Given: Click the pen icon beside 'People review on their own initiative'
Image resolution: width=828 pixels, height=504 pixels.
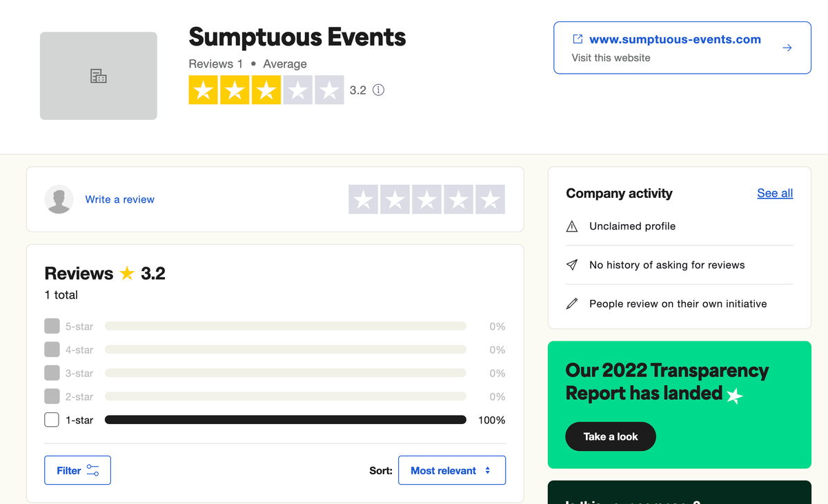Looking at the screenshot, I should click(x=571, y=303).
